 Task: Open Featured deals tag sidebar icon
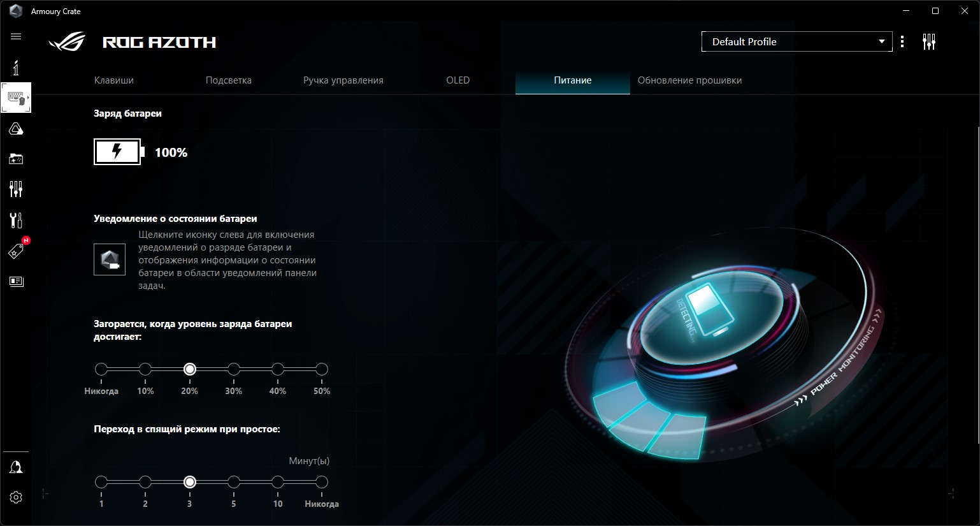point(16,251)
